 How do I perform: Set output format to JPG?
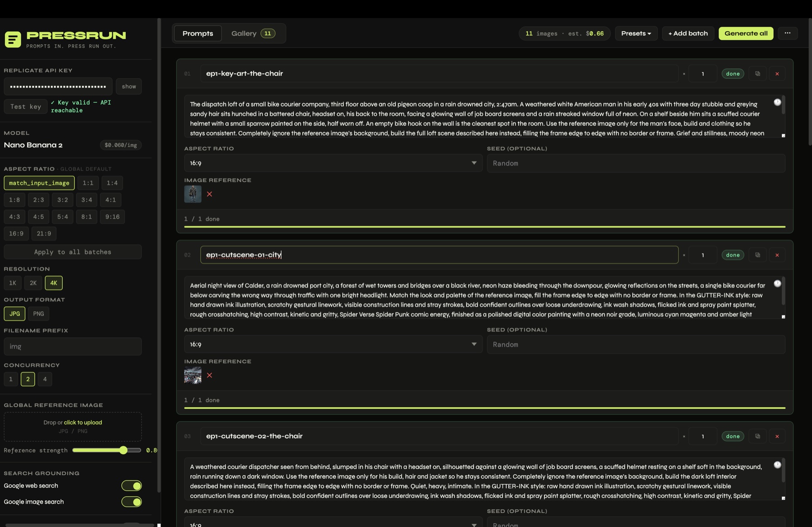[14, 314]
